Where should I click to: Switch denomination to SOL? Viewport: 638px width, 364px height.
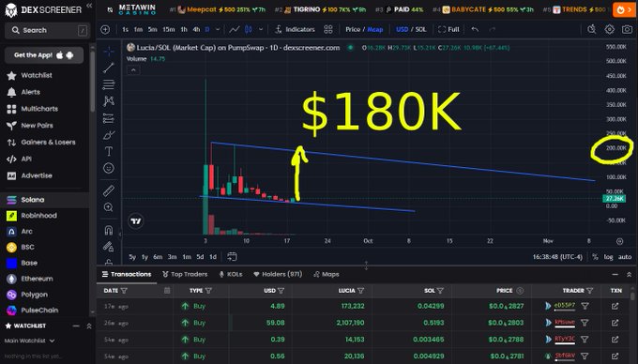pyautogui.click(x=420, y=29)
